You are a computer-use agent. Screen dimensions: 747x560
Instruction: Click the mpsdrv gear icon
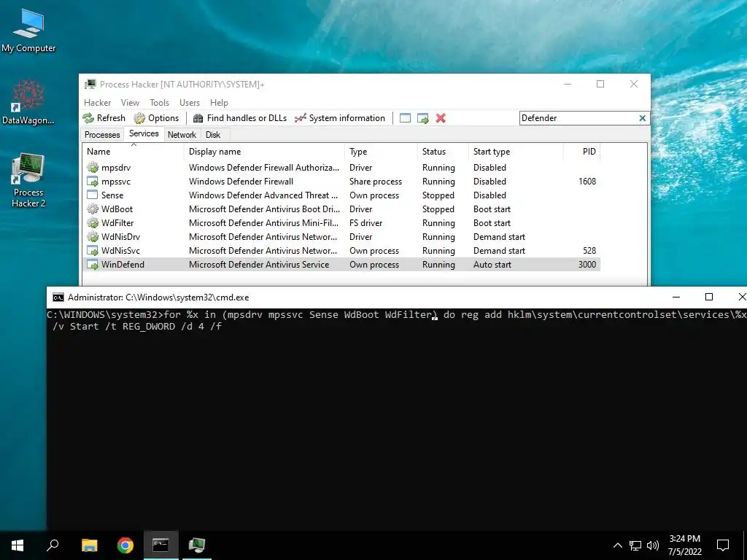tap(93, 168)
